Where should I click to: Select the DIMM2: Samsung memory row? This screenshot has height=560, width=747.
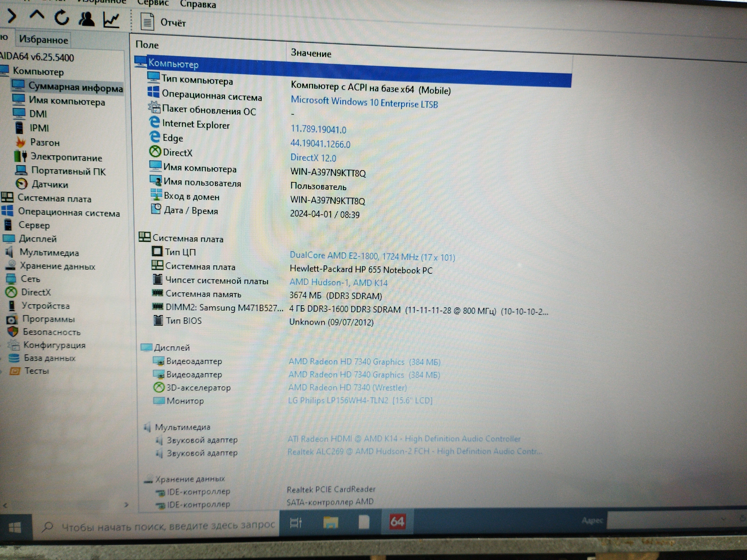349,309
